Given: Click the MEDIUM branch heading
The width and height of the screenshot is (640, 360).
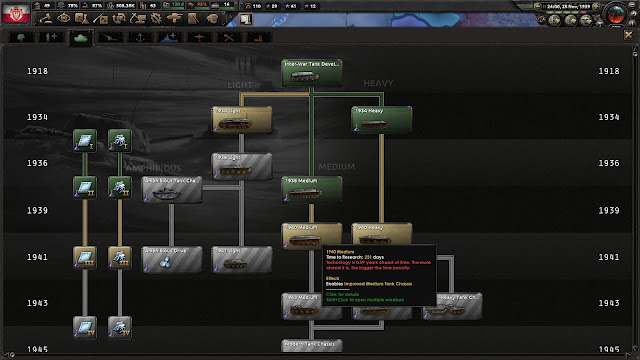Looking at the screenshot, I should (x=337, y=167).
